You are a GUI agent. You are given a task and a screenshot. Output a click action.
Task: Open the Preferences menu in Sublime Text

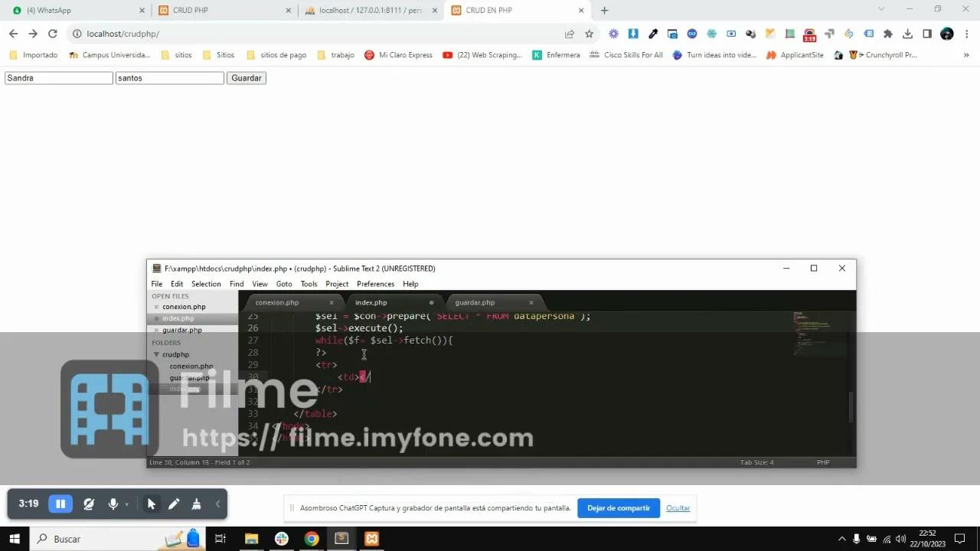375,284
